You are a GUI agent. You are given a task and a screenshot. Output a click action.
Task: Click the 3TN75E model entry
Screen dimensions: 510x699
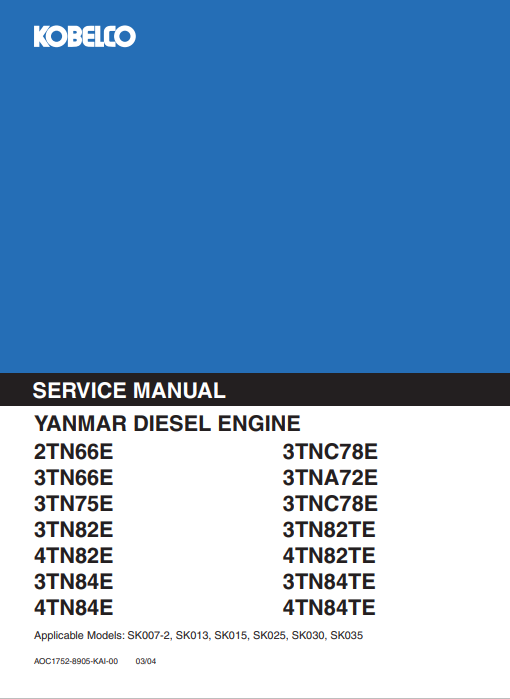pos(74,504)
